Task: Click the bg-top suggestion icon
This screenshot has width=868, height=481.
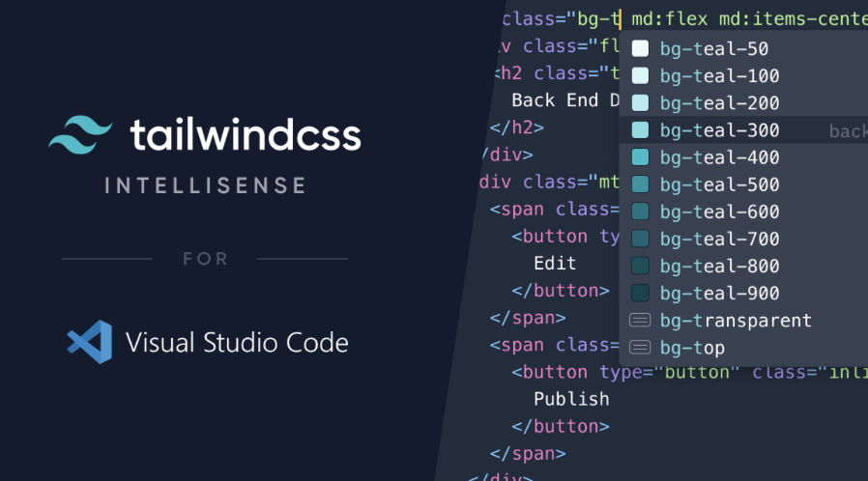Action: [x=640, y=347]
